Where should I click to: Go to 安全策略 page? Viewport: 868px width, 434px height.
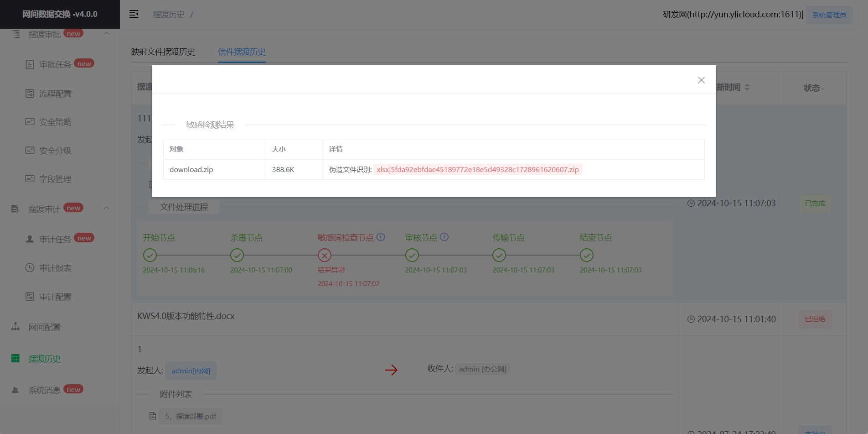[55, 122]
